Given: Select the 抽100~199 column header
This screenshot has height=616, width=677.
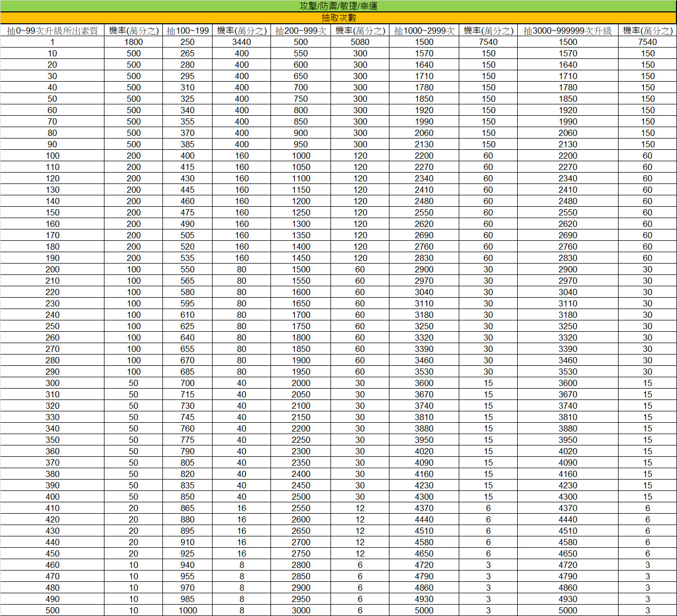Looking at the screenshot, I should click(x=187, y=30).
